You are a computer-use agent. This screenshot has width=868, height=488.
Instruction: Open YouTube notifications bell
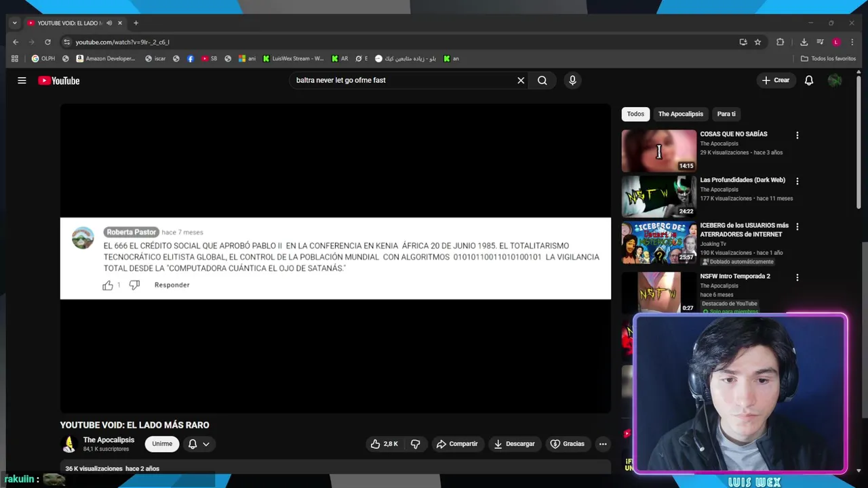pyautogui.click(x=809, y=81)
